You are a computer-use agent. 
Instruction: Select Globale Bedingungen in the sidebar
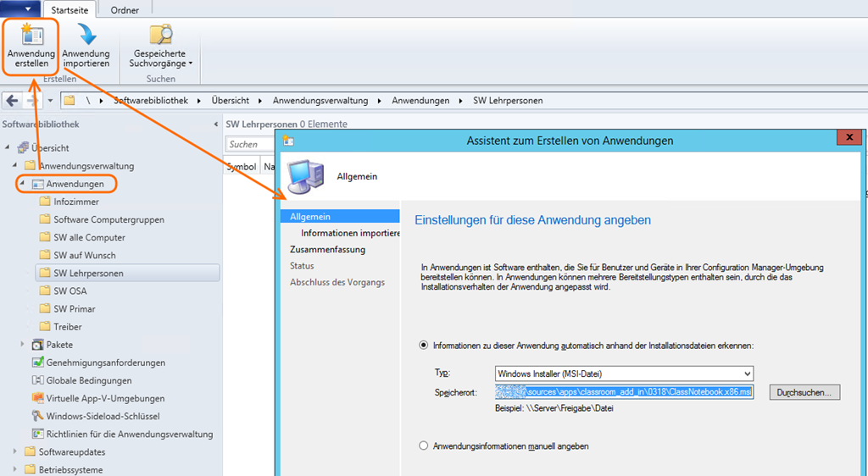88,380
